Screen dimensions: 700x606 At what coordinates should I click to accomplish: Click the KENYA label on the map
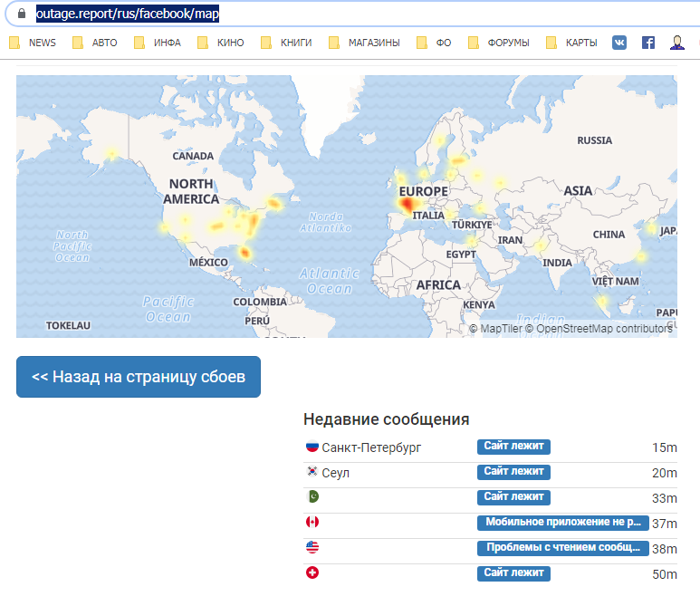479,305
